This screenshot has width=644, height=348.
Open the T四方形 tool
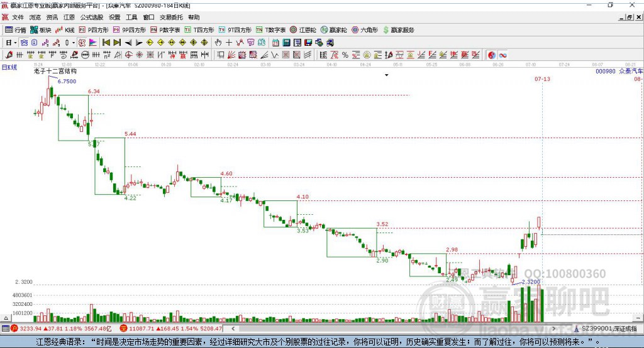click(x=199, y=30)
